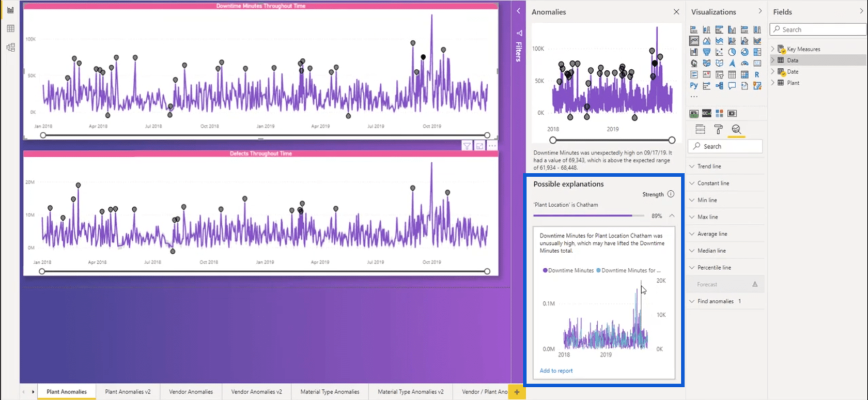This screenshot has width=868, height=400.
Task: Select the donut chart visual
Action: coord(745,52)
